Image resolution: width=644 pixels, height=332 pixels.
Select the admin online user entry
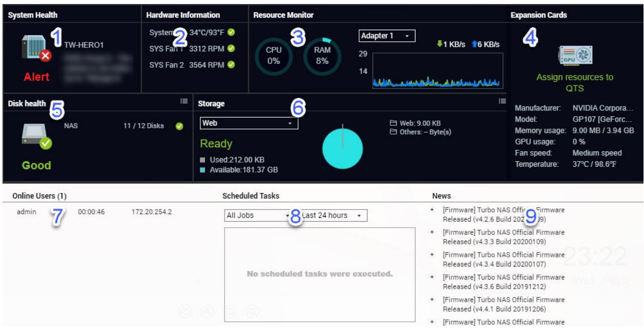click(26, 212)
